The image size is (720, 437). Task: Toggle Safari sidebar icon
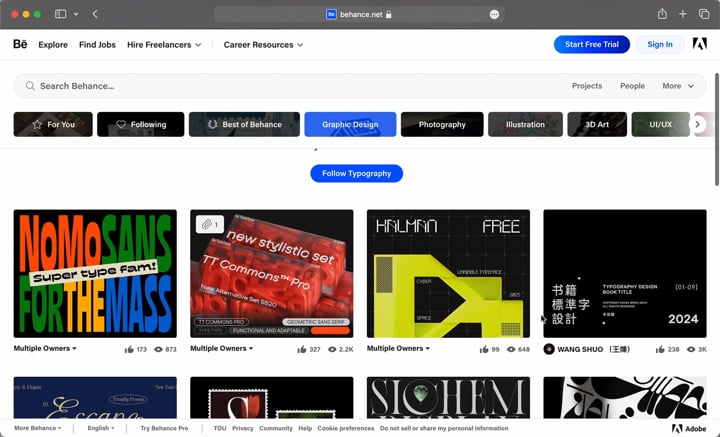(x=61, y=14)
